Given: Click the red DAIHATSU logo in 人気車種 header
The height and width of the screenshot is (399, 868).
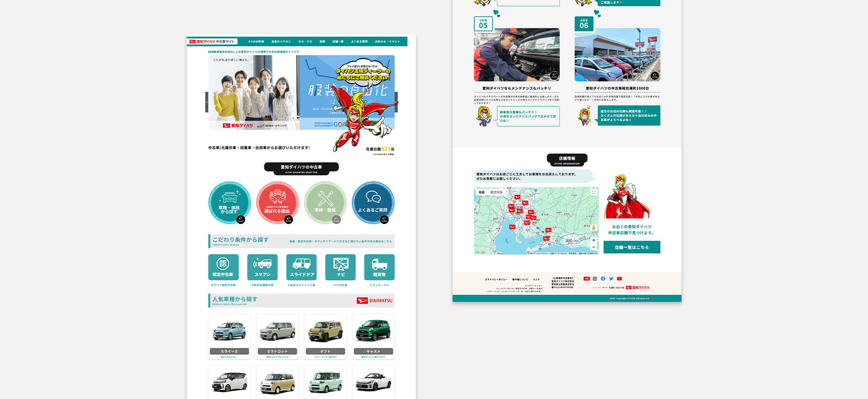Looking at the screenshot, I should [375, 301].
